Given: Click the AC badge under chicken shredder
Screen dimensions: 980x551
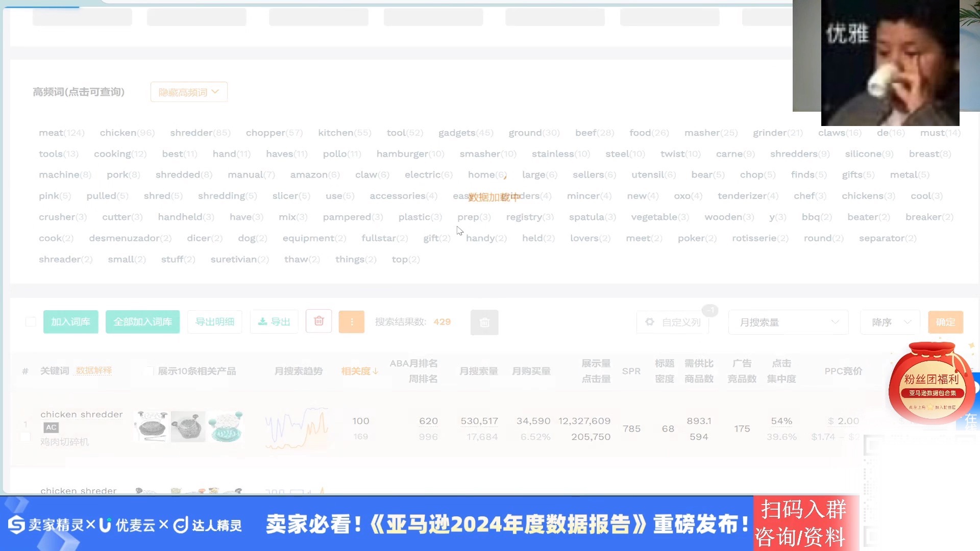Looking at the screenshot, I should [51, 428].
